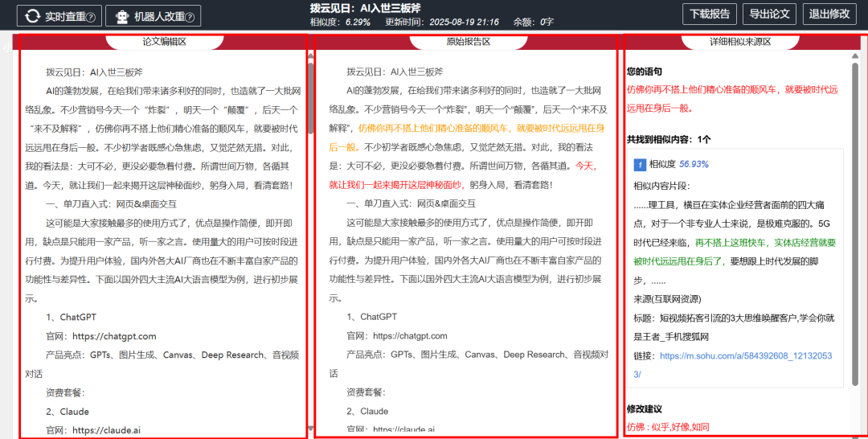Select the 原始报告区 panel tab
The width and height of the screenshot is (868, 439).
(x=468, y=42)
